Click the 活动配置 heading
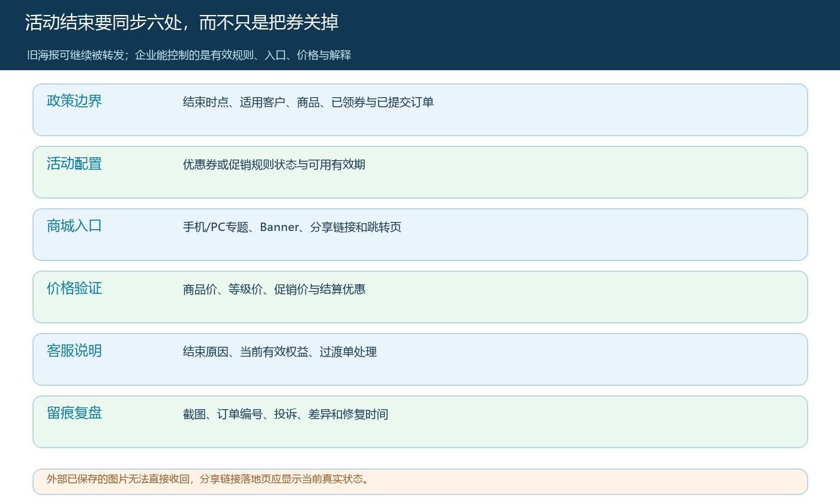The image size is (840, 504). [74, 163]
